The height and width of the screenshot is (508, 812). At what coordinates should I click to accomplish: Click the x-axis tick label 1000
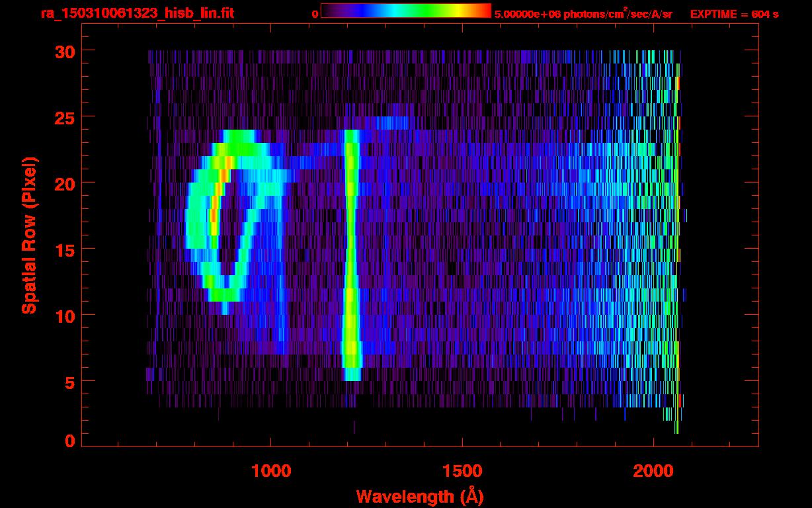270,471
